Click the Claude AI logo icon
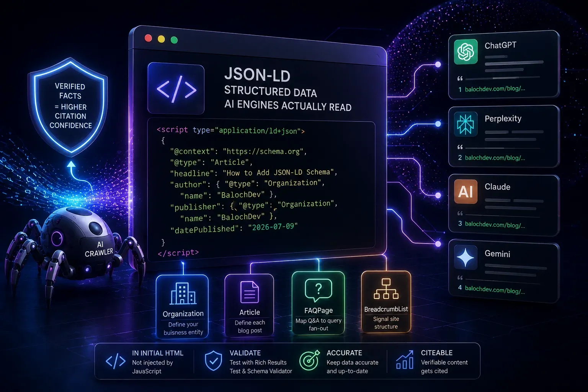 tap(465, 191)
